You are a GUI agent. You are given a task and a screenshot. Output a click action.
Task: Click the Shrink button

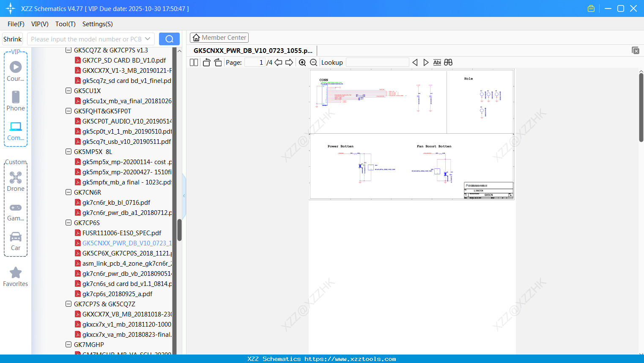point(12,39)
